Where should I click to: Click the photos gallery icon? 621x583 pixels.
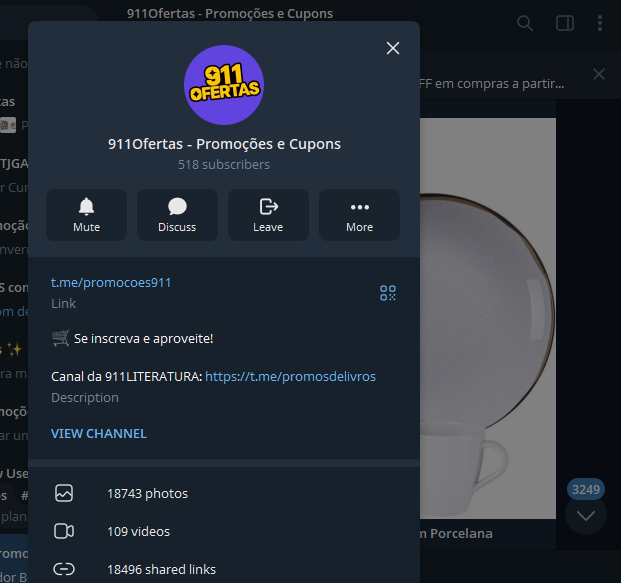click(64, 493)
